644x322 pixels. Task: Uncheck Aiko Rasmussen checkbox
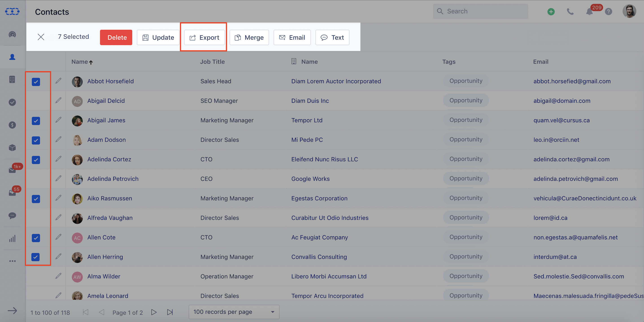point(36,199)
